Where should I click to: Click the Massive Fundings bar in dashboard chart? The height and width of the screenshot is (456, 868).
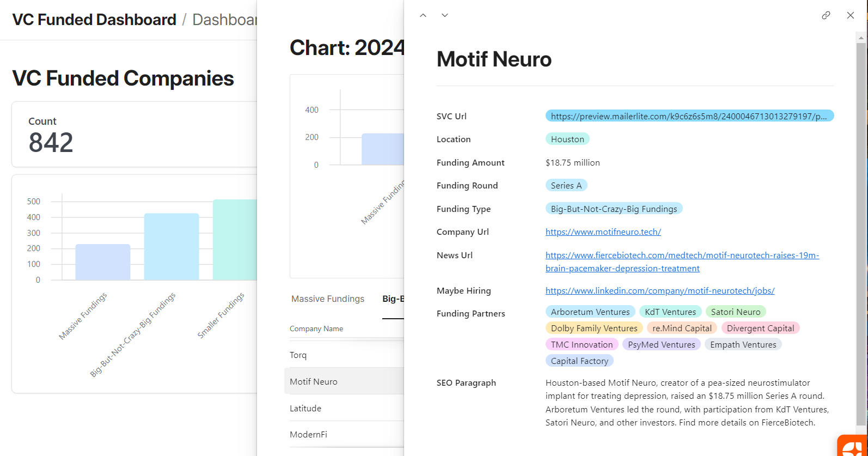103,262
